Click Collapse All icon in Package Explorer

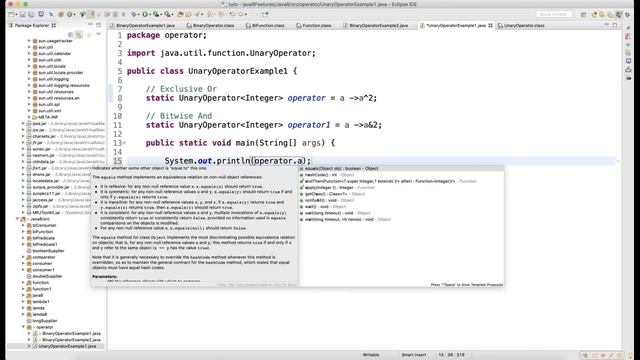(71, 35)
